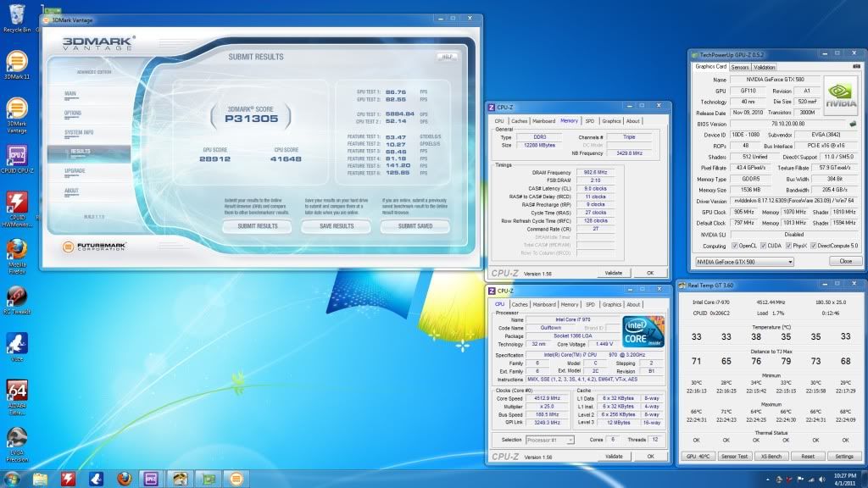
Task: Click the Help button in 3DMark Vantage
Action: pyautogui.click(x=447, y=57)
